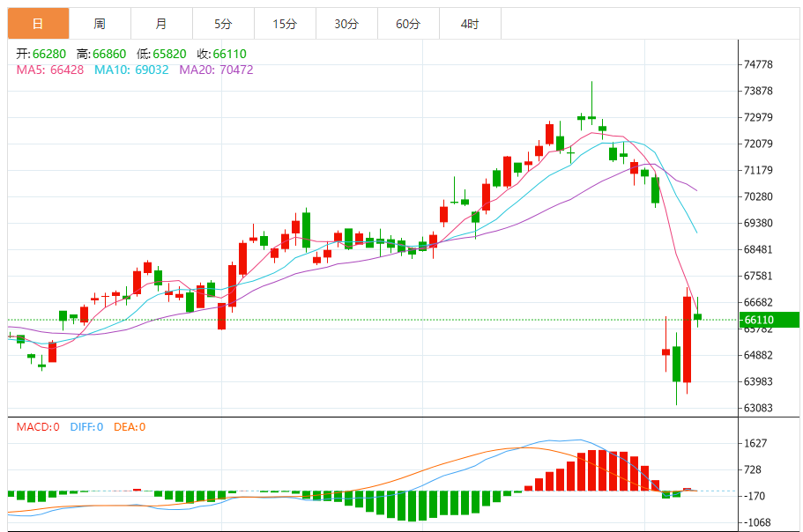Open the 60分 interval tab
The height and width of the screenshot is (532, 803).
(408, 24)
